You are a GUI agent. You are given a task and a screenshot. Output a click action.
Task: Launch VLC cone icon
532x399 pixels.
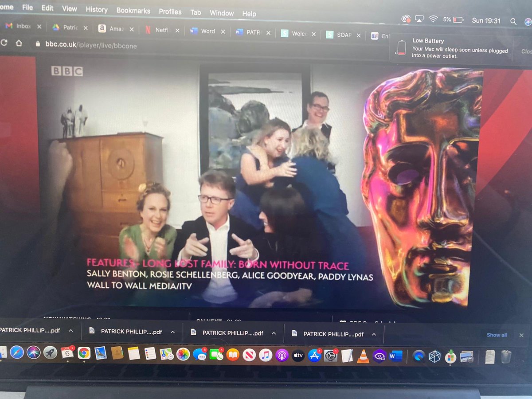click(x=363, y=356)
